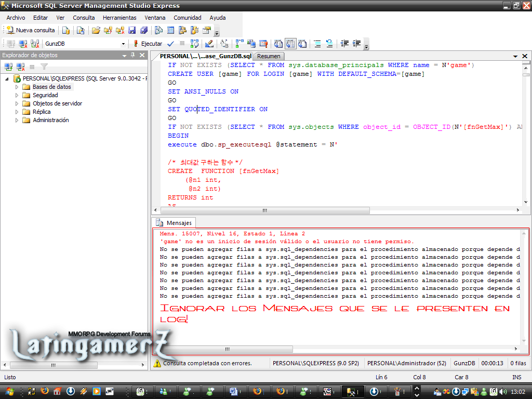Expand the Seguridad folder node
This screenshot has width=532, height=399.
tap(17, 96)
